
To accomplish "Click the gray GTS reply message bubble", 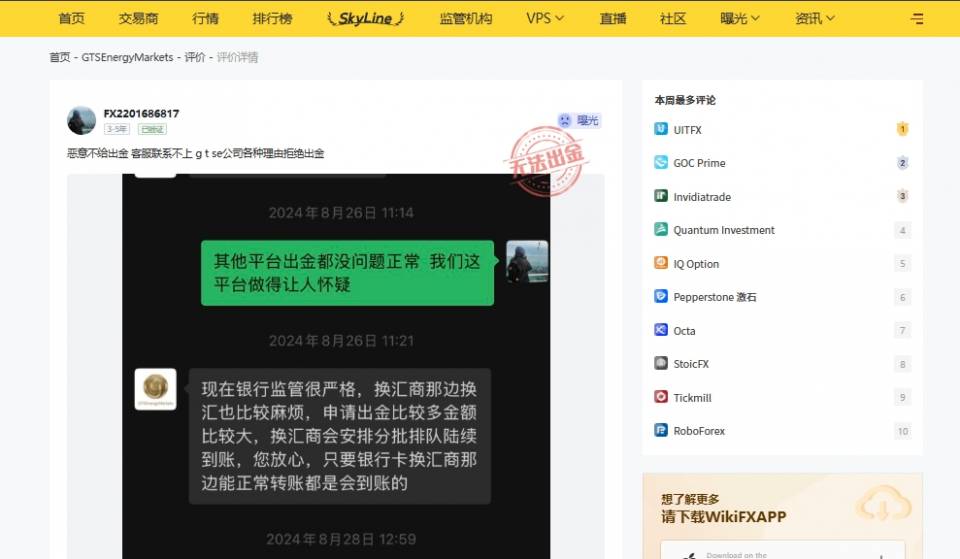I will [x=339, y=436].
